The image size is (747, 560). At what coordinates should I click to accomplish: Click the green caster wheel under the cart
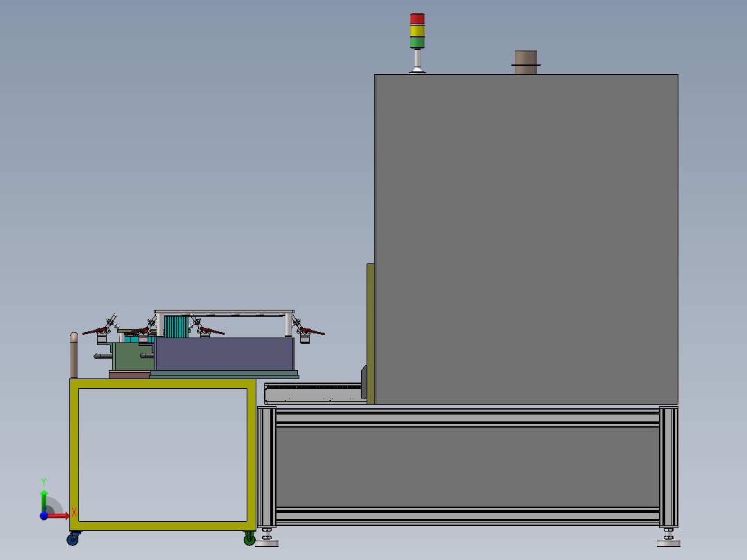tap(249, 539)
